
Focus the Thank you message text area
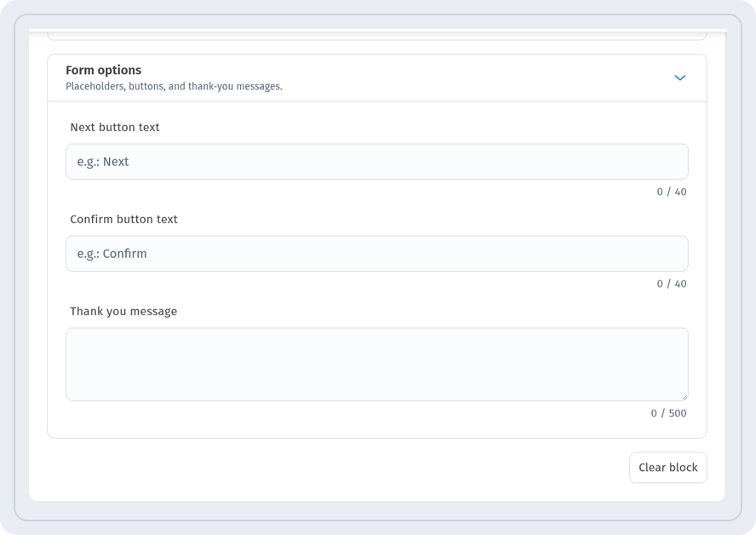(x=377, y=365)
